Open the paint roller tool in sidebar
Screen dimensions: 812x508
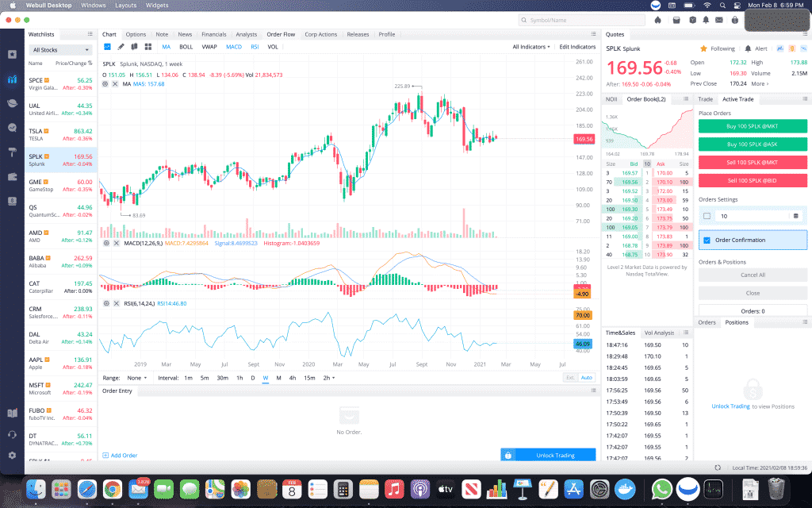pos(12,152)
